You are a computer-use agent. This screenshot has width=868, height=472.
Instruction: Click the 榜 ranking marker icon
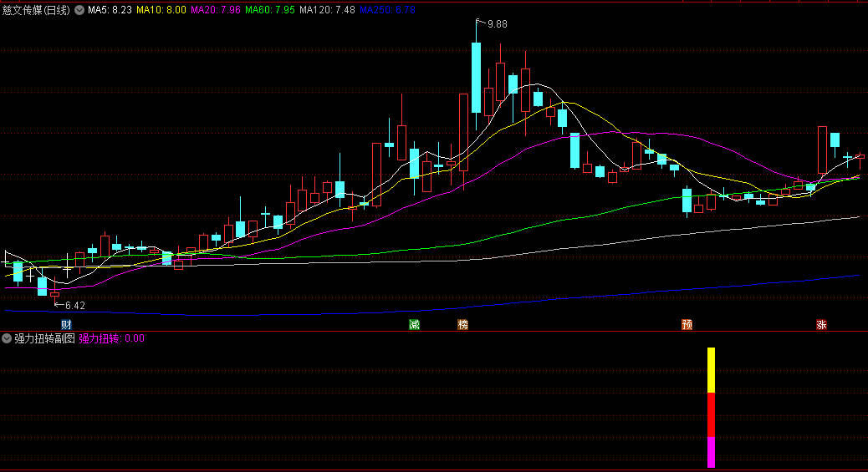(x=462, y=324)
